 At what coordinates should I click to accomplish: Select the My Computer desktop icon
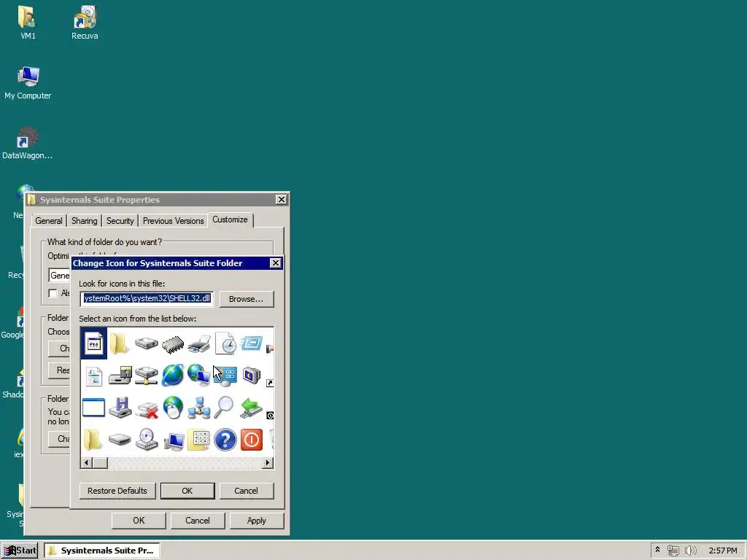pyautogui.click(x=28, y=83)
